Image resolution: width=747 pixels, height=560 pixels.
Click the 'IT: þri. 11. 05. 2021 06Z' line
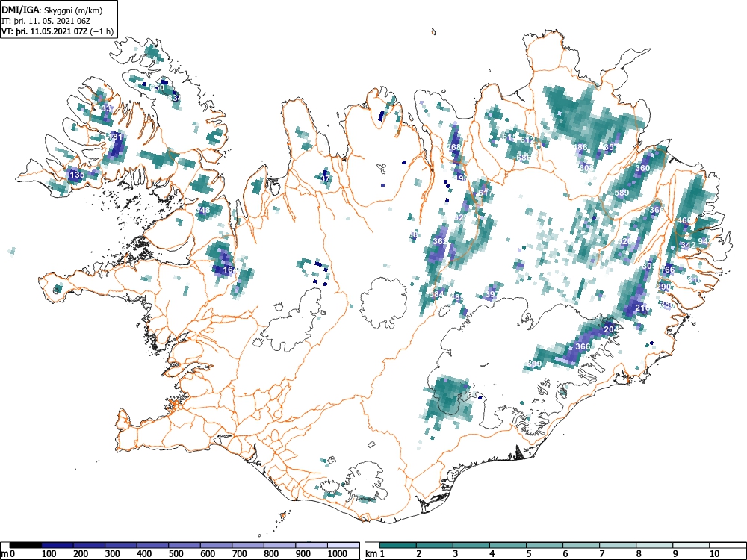pos(46,21)
